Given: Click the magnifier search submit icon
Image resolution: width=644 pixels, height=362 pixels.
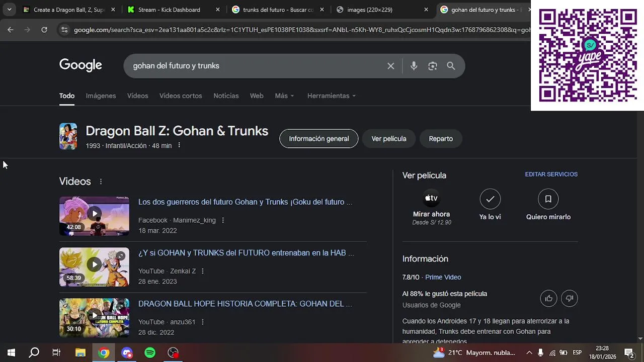Looking at the screenshot, I should click(x=451, y=66).
